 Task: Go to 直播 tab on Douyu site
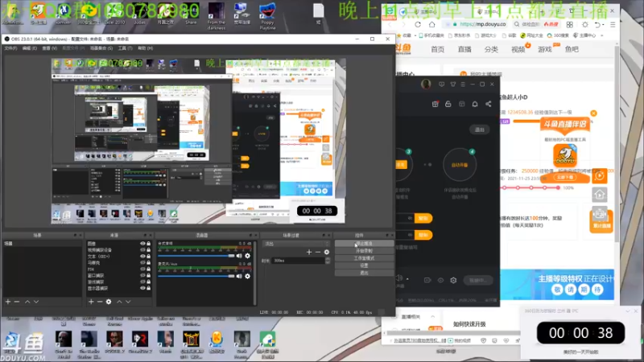coord(464,49)
